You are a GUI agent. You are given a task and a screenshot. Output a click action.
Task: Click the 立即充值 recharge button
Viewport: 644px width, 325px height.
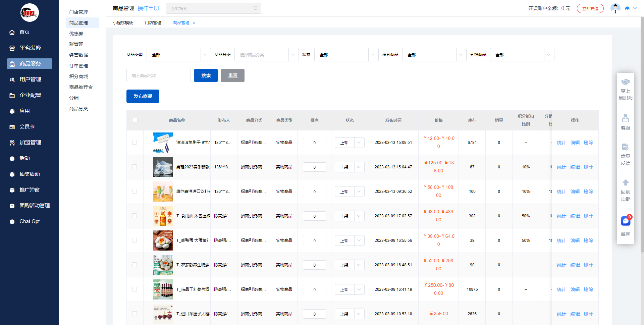point(590,8)
